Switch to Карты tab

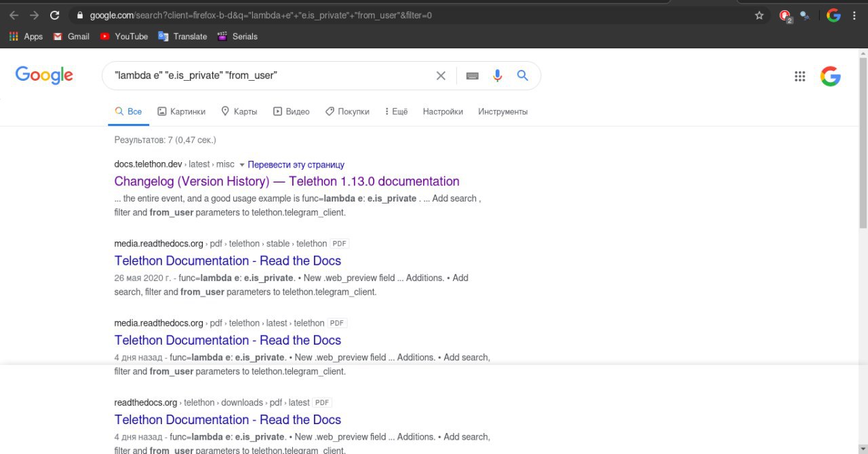click(x=239, y=111)
